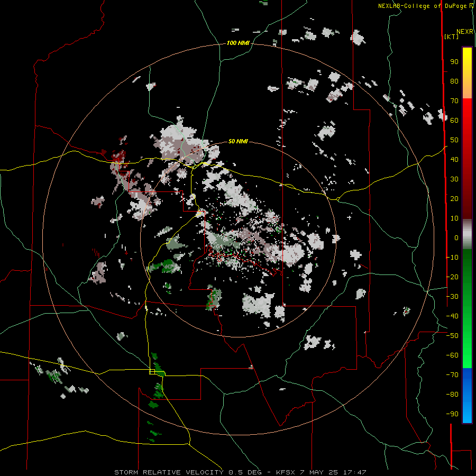Click the 90 value on the velocity scale
Image resolution: width=476 pixels, height=476 pixels.
pos(454,62)
